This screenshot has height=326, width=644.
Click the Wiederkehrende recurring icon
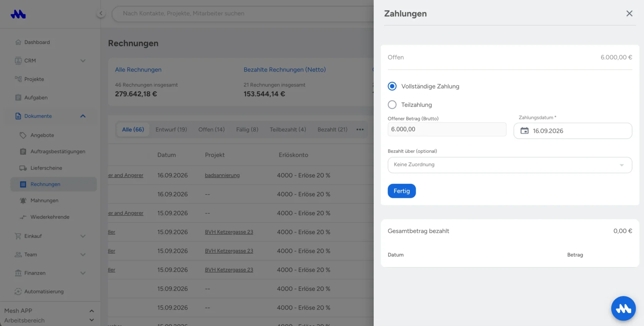23,217
